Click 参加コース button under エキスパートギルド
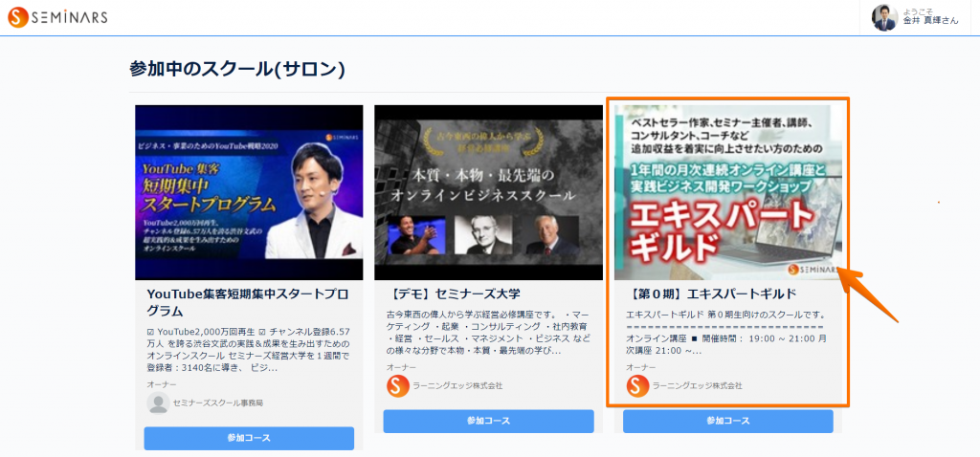Image resolution: width=980 pixels, height=457 pixels. coord(728,421)
